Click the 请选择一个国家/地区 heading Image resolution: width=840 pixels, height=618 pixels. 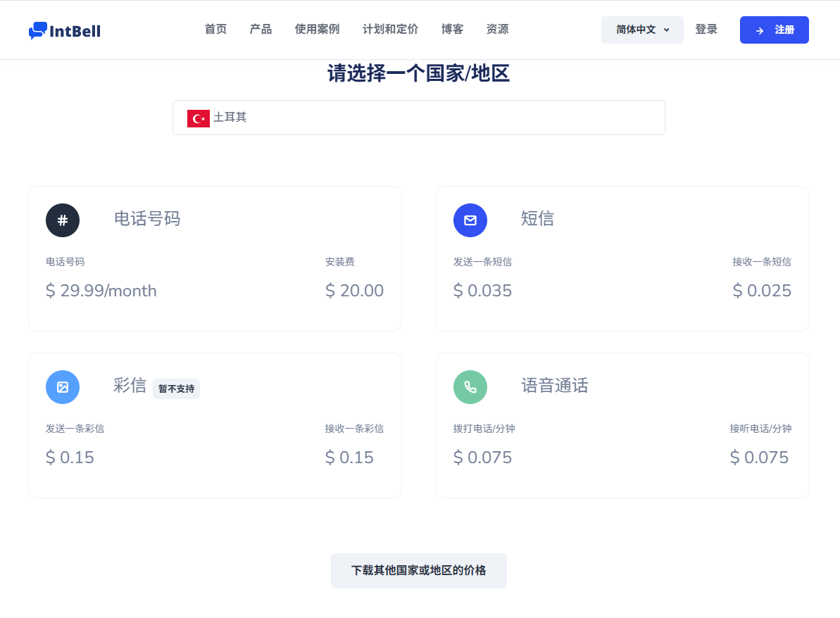418,73
